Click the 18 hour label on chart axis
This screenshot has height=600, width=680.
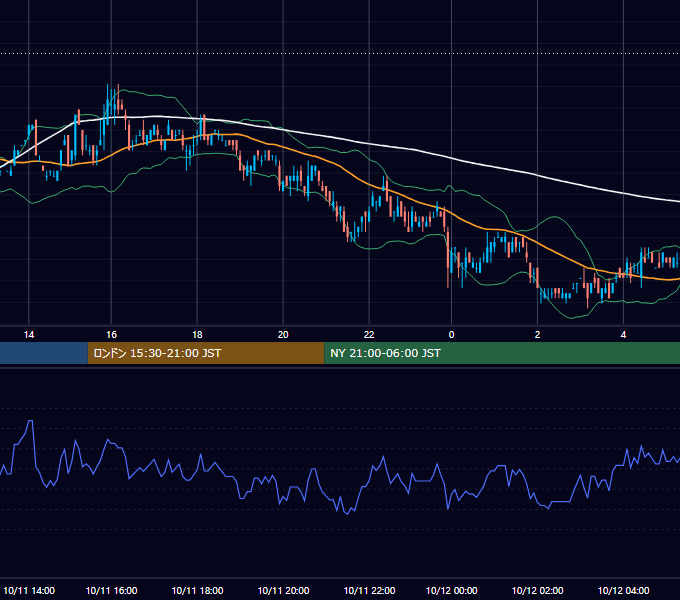click(x=197, y=335)
